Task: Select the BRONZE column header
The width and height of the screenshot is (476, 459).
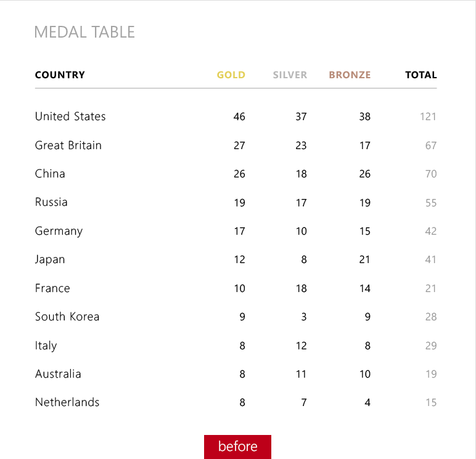Action: [x=350, y=75]
